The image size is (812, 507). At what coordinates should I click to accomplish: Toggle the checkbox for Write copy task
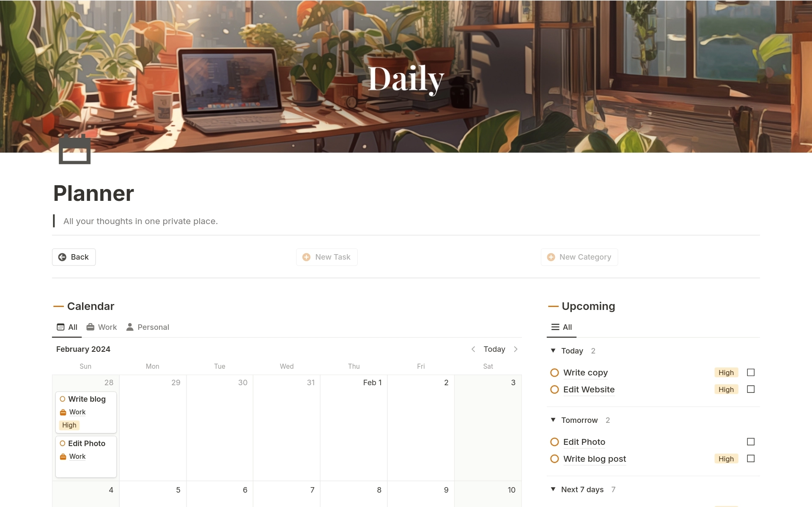(751, 372)
